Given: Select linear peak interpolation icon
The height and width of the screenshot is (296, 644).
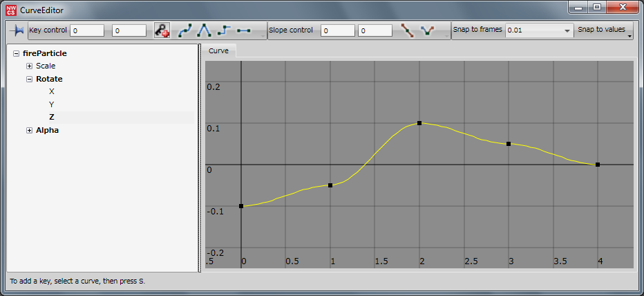Looking at the screenshot, I should click(x=204, y=31).
